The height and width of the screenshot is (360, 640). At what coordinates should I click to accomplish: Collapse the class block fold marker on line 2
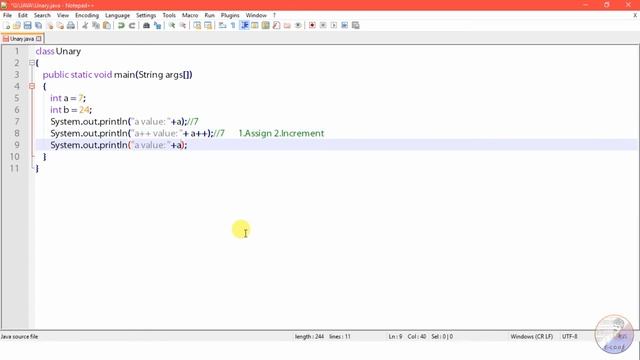[32, 63]
